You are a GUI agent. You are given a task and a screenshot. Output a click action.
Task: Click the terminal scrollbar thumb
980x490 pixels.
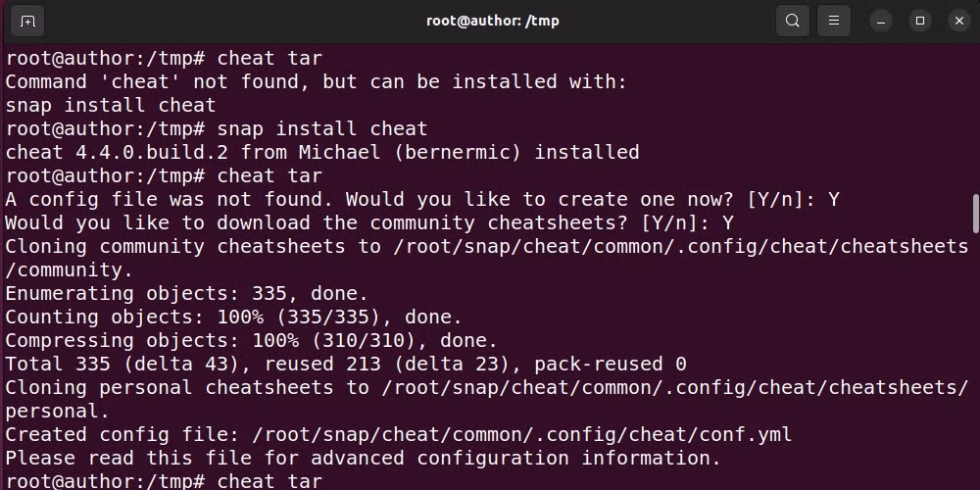pyautogui.click(x=976, y=214)
